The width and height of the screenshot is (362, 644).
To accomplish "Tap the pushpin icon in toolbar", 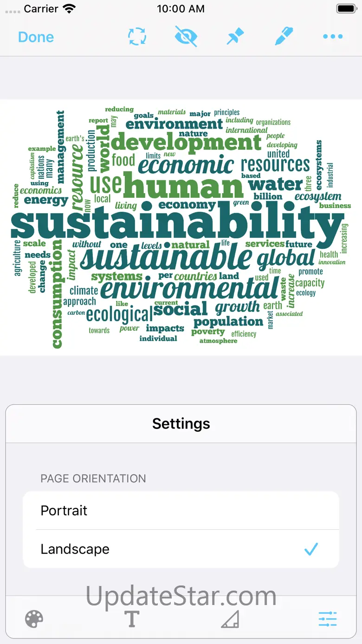I will click(235, 37).
